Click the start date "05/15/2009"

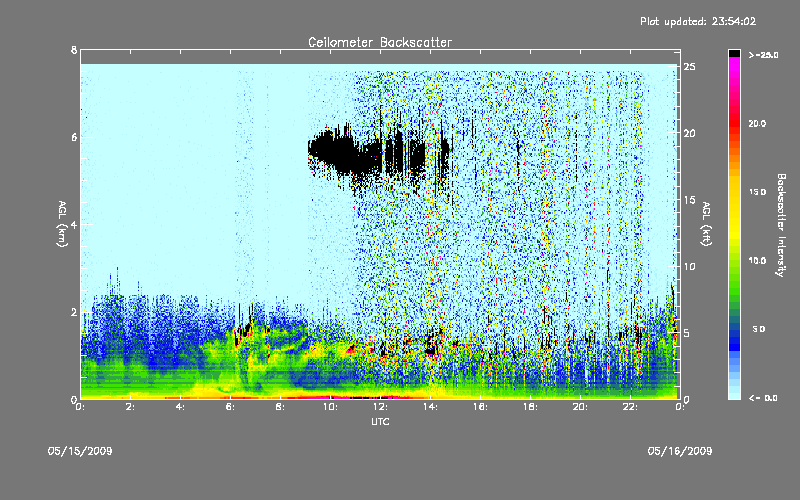[80, 451]
